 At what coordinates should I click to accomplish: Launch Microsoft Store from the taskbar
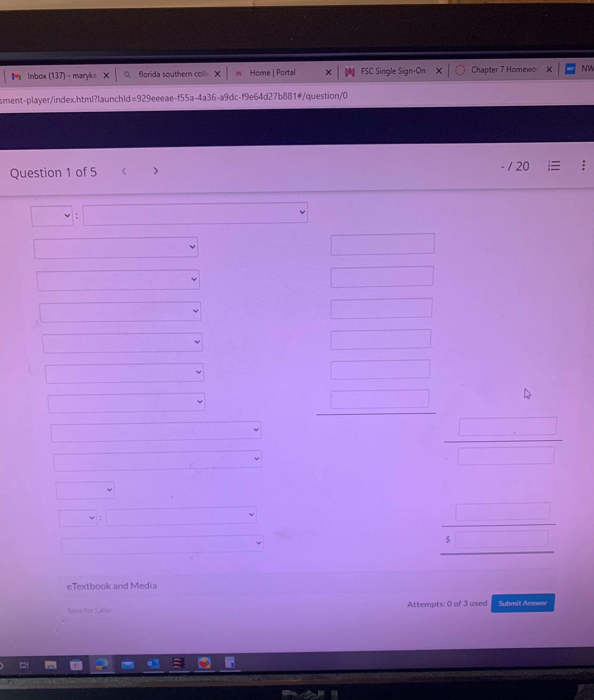(x=76, y=665)
